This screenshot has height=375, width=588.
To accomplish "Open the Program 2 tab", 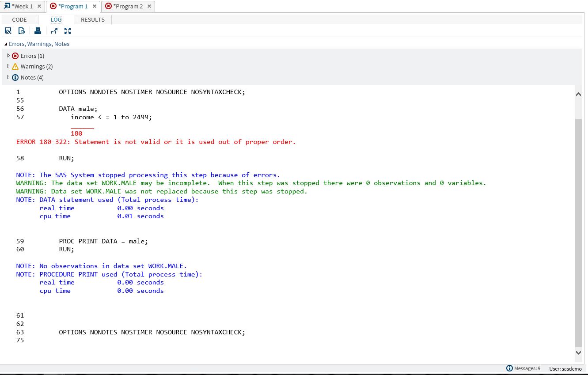I will (128, 6).
